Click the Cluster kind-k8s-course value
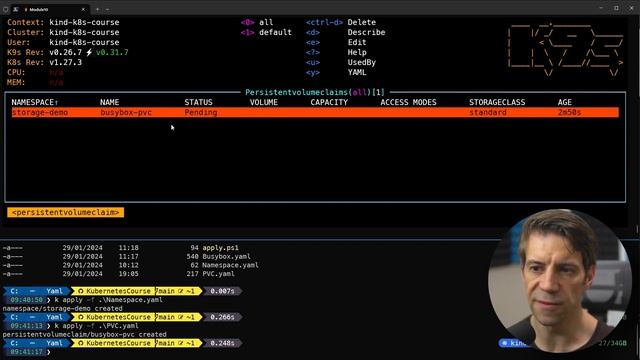The height and width of the screenshot is (360, 640). [x=84, y=32]
